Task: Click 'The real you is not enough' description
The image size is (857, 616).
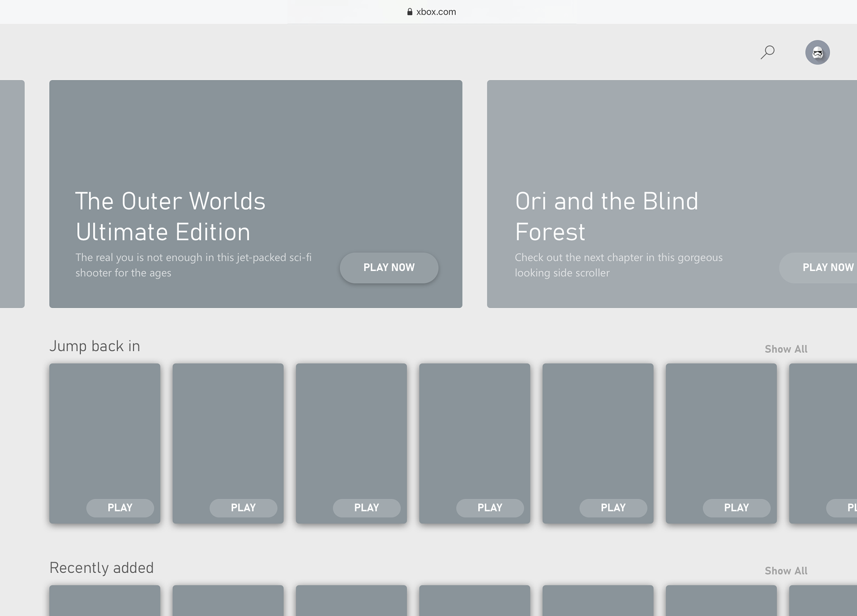Action: coord(193,265)
